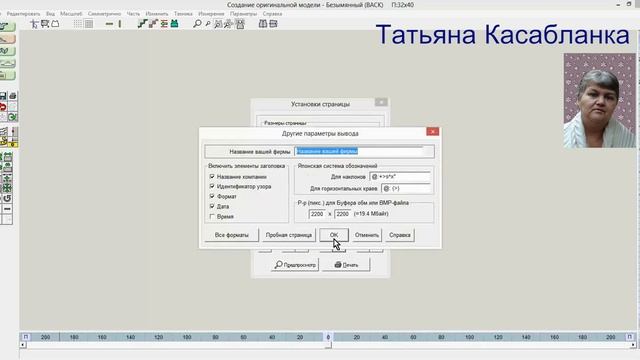Enable the Время checkbox
The width and height of the screenshot is (640, 360).
(212, 216)
